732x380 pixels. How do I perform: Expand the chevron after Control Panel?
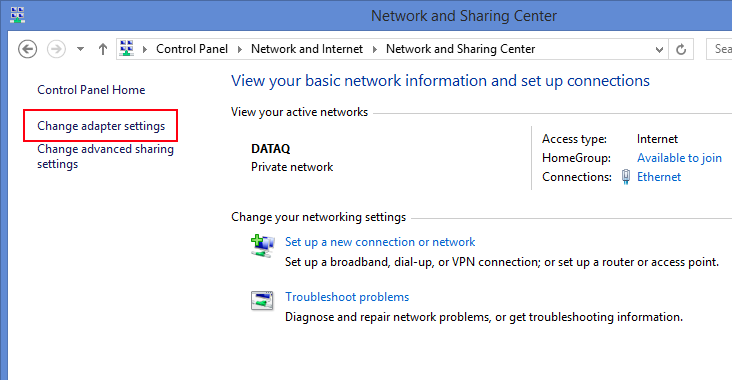click(240, 49)
